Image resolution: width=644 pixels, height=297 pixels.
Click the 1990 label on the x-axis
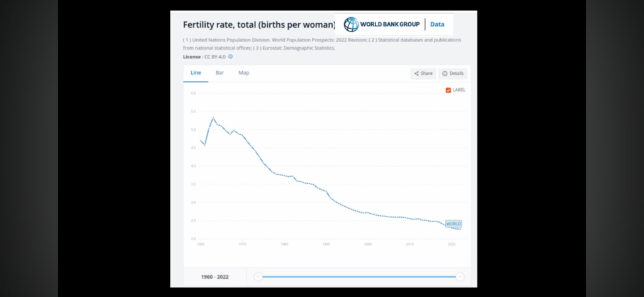click(326, 244)
